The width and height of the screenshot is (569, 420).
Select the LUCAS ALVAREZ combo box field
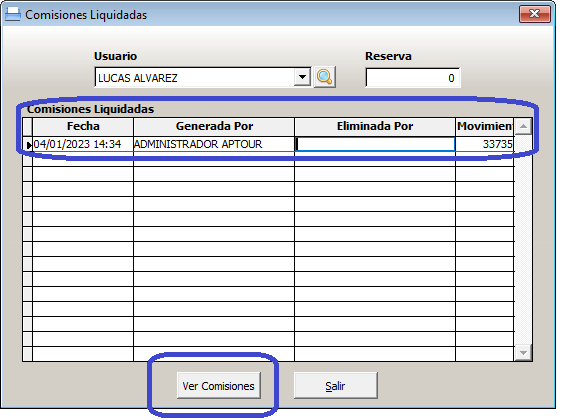(202, 77)
